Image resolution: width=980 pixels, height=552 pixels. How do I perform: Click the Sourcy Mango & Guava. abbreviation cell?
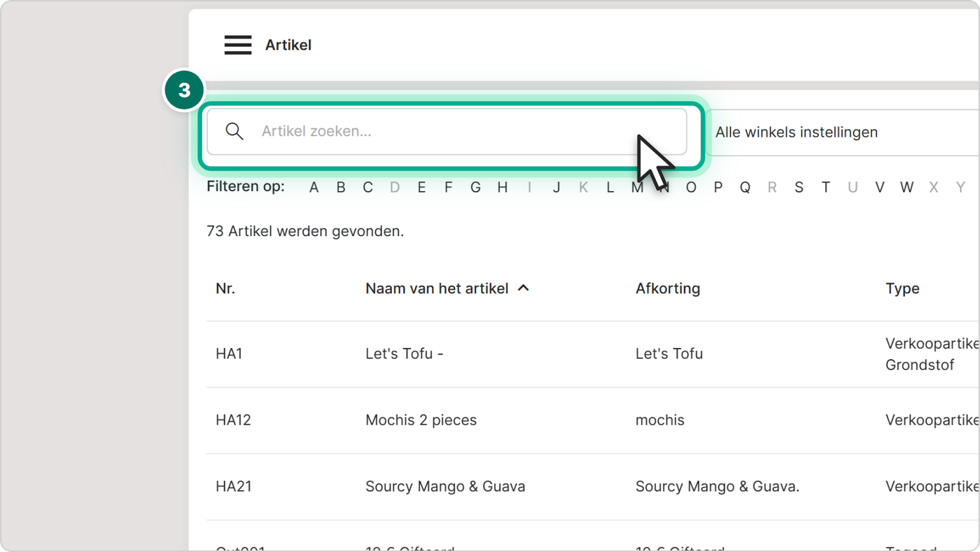click(717, 486)
